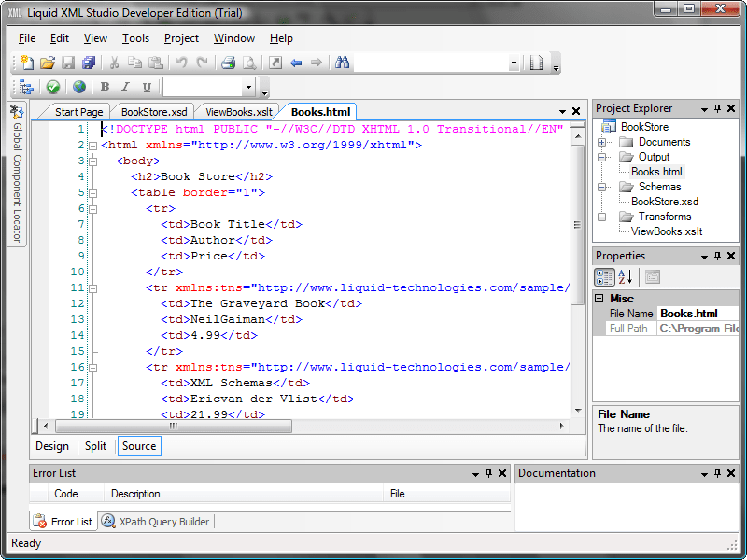747x560 pixels.
Task: Open the Global Component Locator
Action: [17, 163]
